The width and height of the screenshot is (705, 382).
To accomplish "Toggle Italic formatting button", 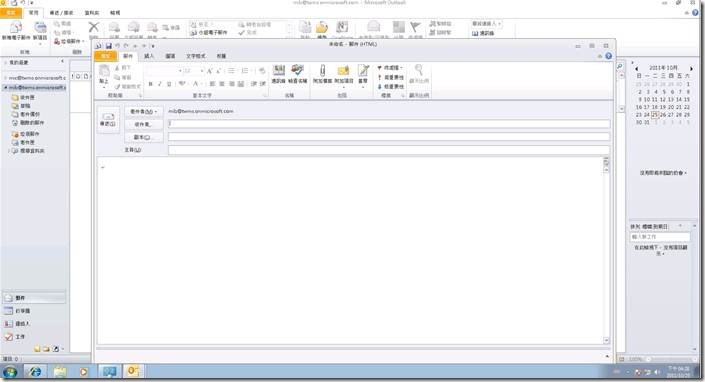I will pos(160,84).
